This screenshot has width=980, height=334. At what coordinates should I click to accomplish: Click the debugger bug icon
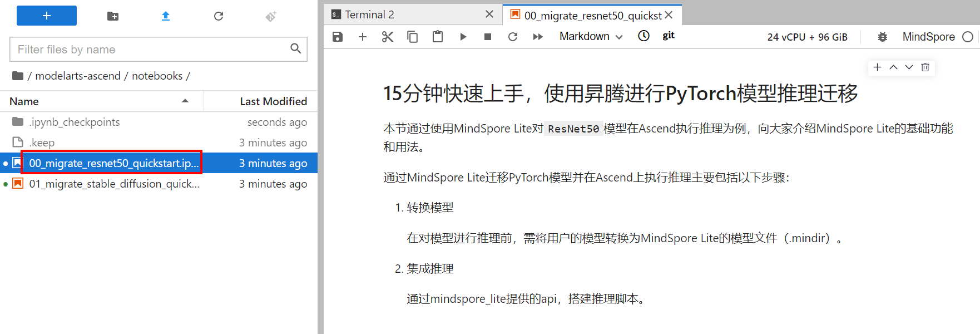tap(883, 37)
